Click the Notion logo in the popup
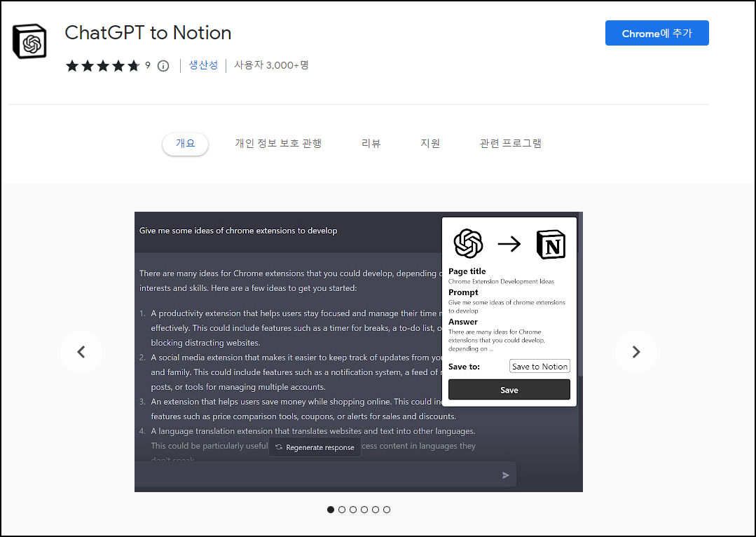The height and width of the screenshot is (537, 756). 551,245
